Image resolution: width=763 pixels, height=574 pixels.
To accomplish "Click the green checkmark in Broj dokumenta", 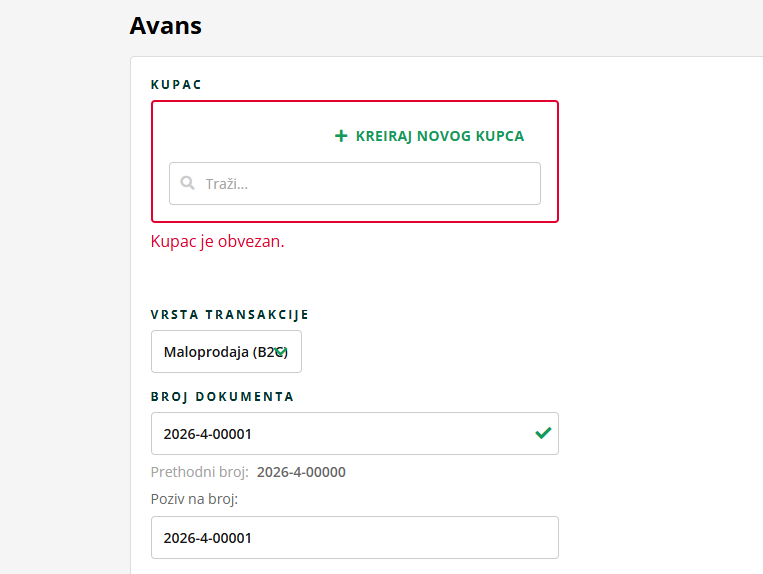I will [x=543, y=433].
